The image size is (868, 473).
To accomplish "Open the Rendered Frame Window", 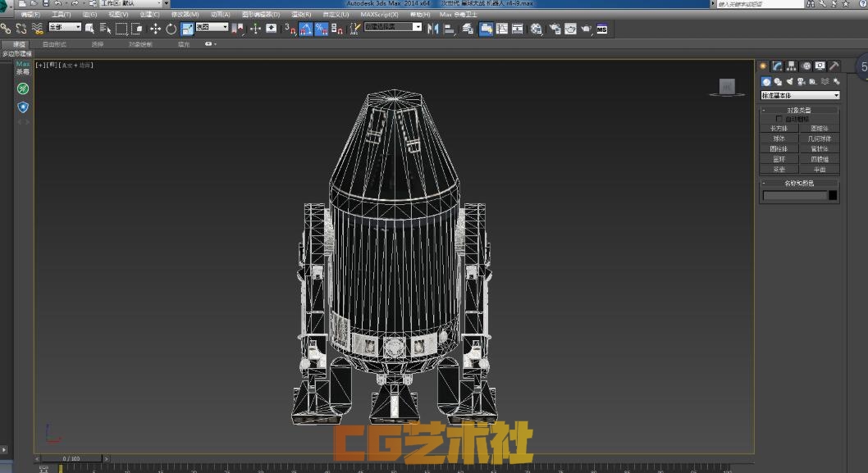I will pos(570,29).
